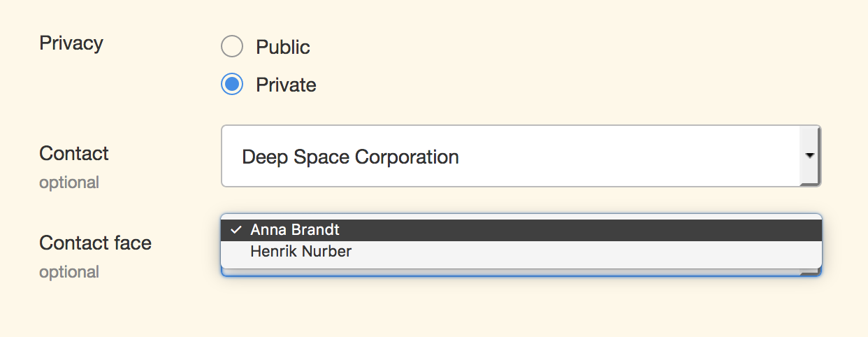The width and height of the screenshot is (868, 337).
Task: Click the "Privacy" field label
Action: [71, 43]
